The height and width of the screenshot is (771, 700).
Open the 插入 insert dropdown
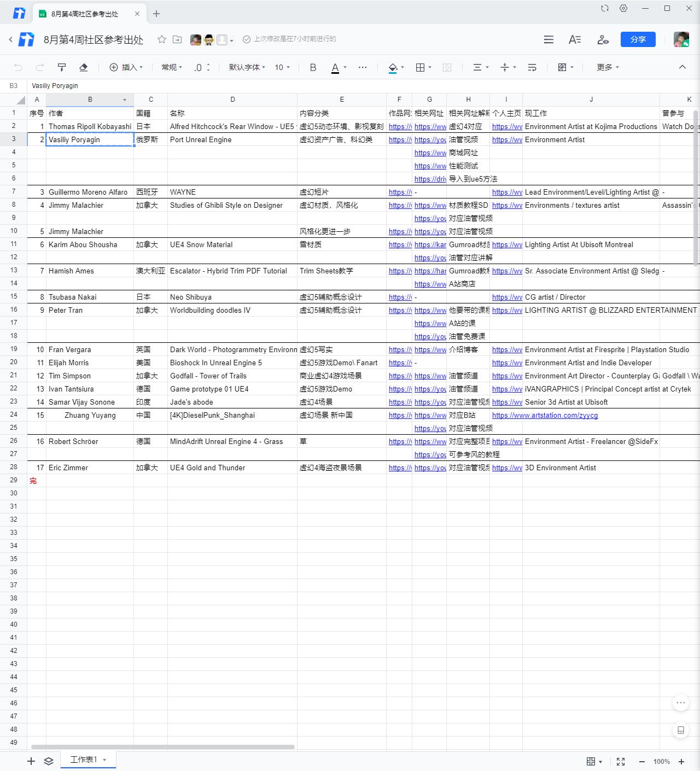tap(126, 67)
